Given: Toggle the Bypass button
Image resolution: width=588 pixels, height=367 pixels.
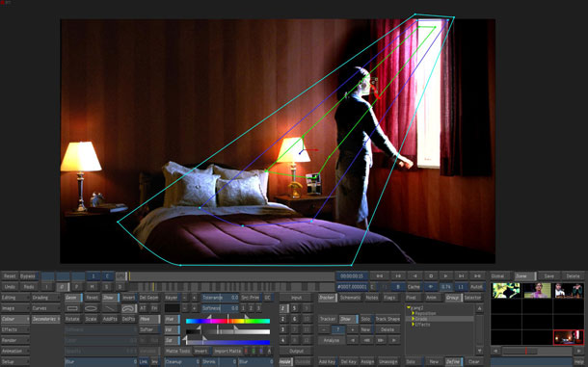Looking at the screenshot, I should [28, 276].
